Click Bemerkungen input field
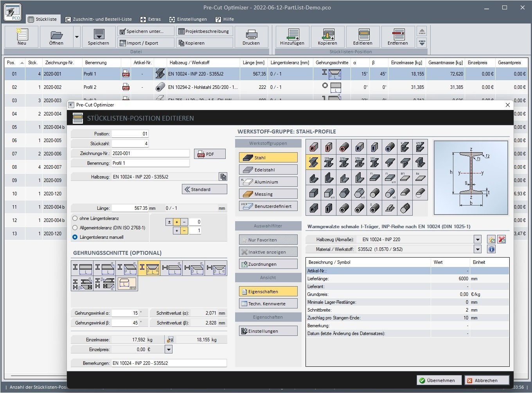This screenshot has height=393, width=532. pyautogui.click(x=169, y=363)
